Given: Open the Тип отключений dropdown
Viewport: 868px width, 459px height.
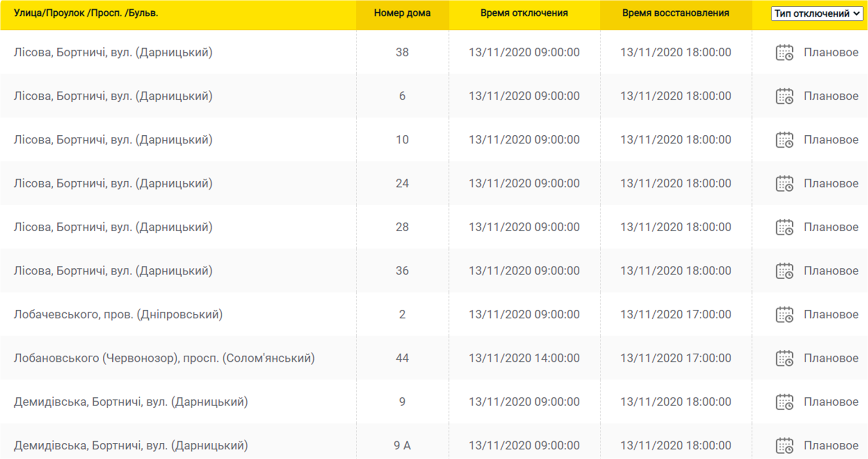Looking at the screenshot, I should click(817, 14).
